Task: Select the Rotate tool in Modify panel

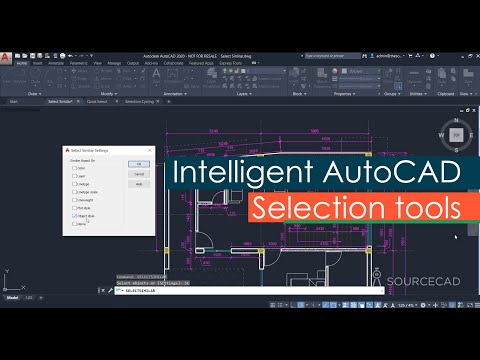Action: [103, 71]
